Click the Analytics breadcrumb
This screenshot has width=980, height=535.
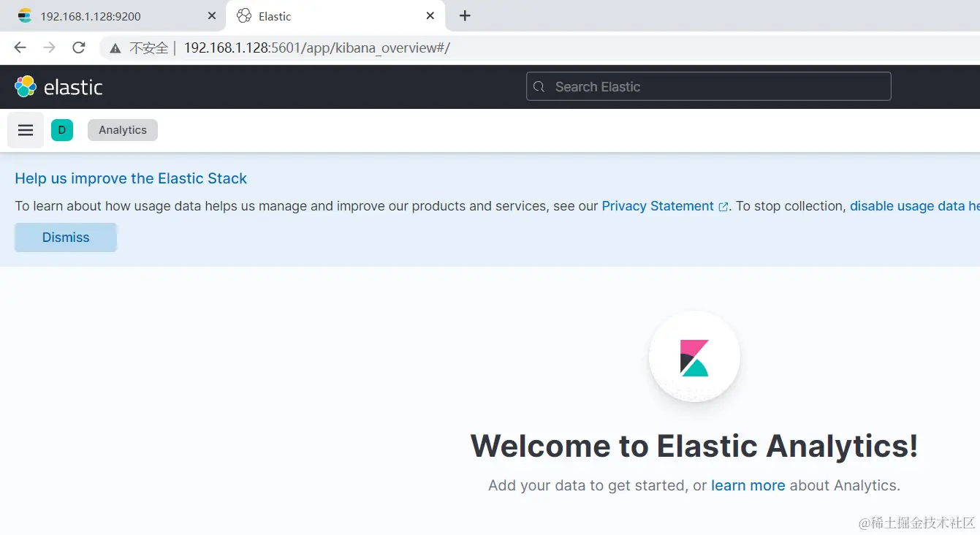tap(123, 130)
